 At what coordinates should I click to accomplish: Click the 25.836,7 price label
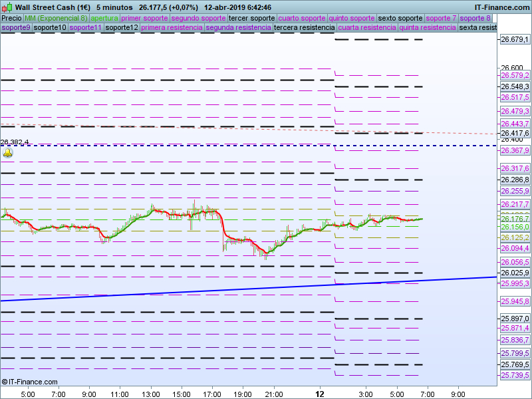tap(515, 340)
